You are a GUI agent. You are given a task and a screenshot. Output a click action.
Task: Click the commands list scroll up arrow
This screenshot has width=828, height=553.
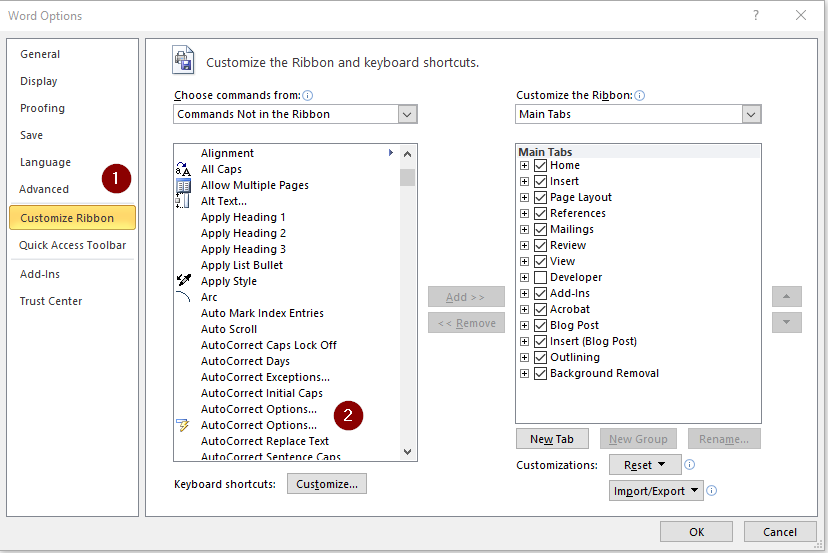pos(407,154)
